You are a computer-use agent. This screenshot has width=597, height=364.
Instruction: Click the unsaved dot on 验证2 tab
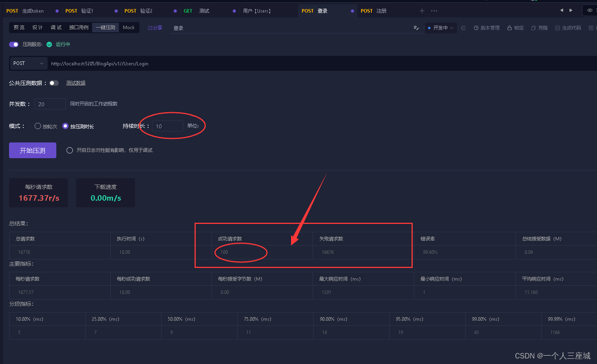pos(175,11)
